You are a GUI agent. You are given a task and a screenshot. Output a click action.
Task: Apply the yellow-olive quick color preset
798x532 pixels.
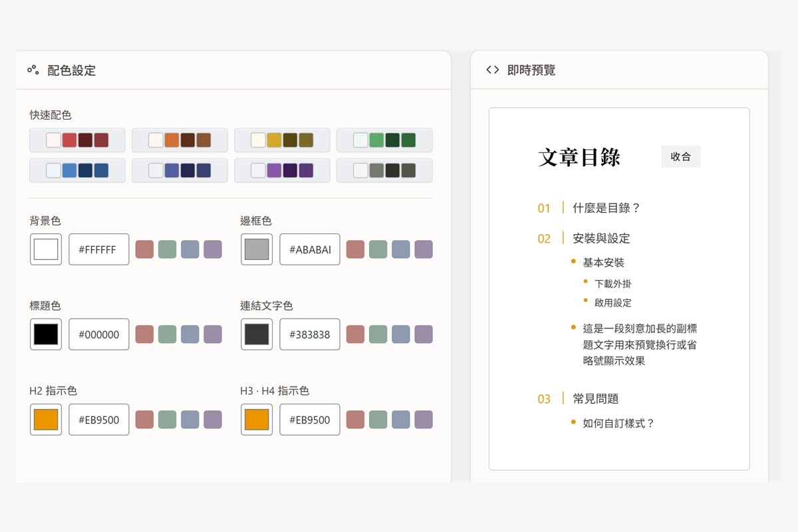(282, 140)
